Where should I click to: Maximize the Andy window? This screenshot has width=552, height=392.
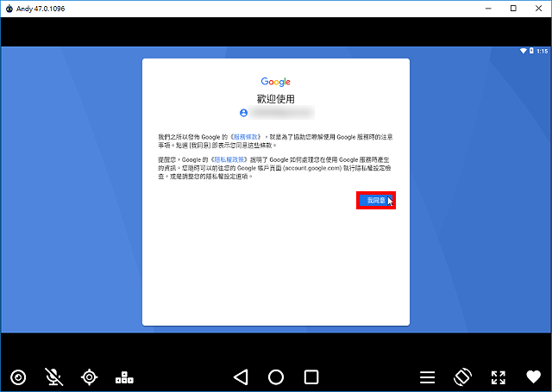(x=513, y=9)
